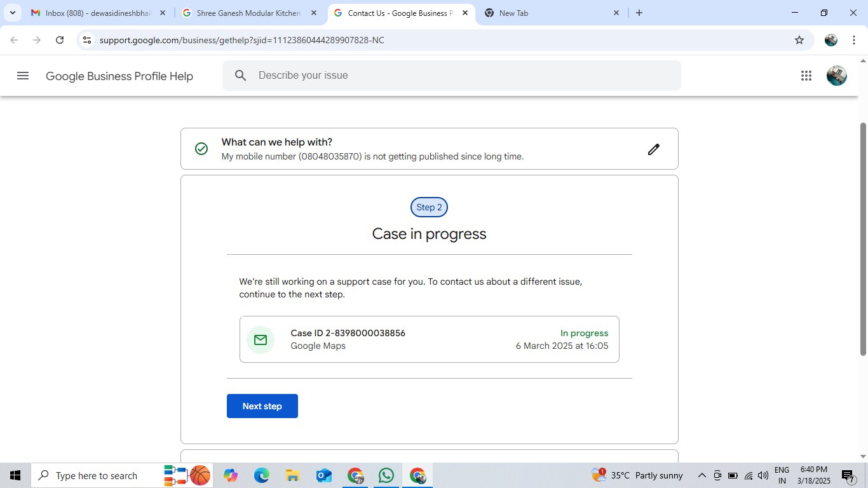Open a new browser tab
This screenshot has height=488, width=868.
[639, 13]
